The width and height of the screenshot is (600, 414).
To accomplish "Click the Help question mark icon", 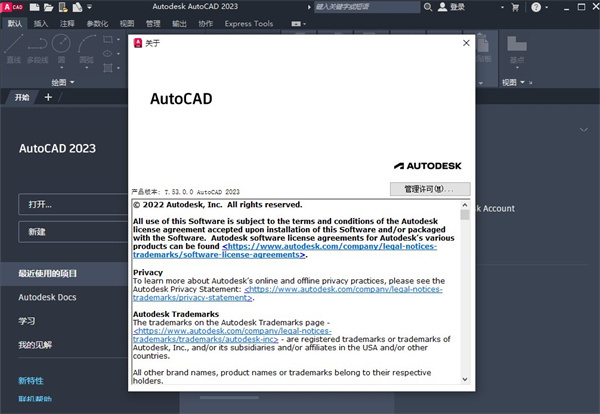I will click(x=536, y=7).
